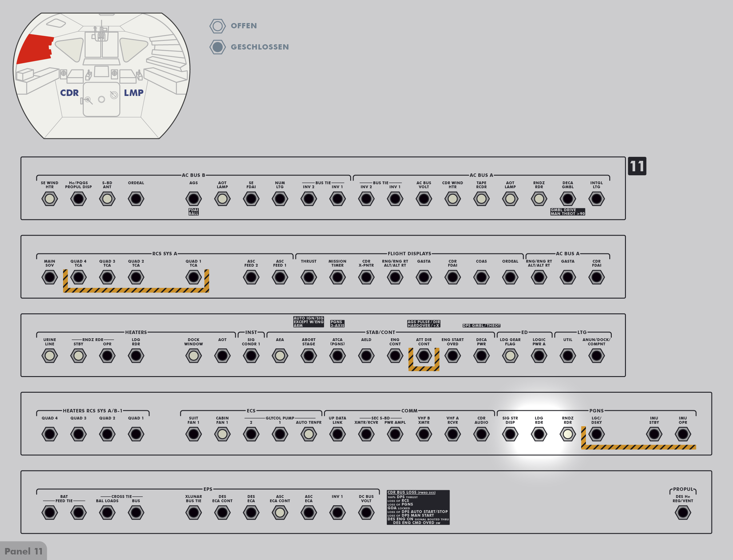Viewport: 733px width, 560px height.
Task: Click the DES He REG/VENT breaker
Action: [x=683, y=513]
